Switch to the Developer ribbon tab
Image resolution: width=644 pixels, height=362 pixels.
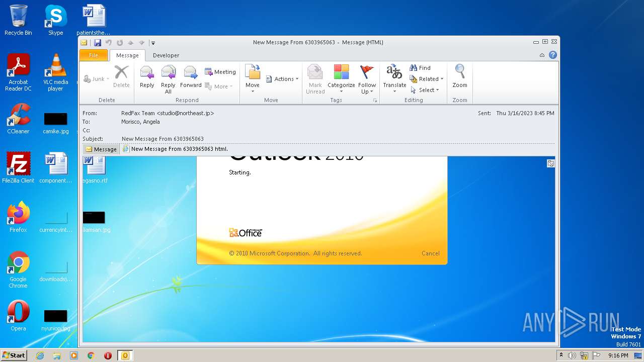tap(166, 55)
